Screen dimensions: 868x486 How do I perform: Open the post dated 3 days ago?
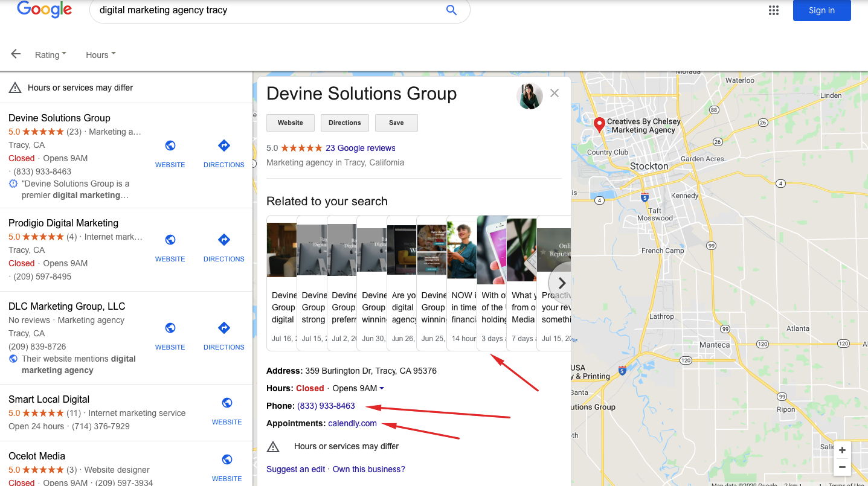(492, 283)
